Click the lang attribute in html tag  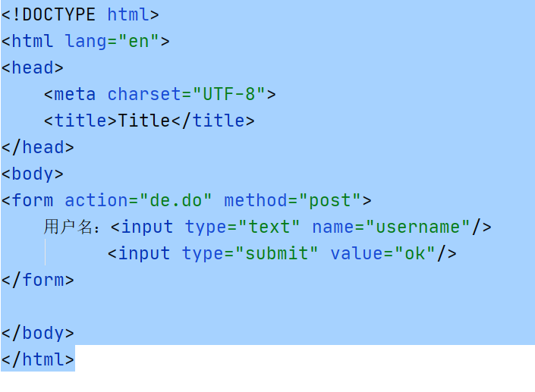85,42
